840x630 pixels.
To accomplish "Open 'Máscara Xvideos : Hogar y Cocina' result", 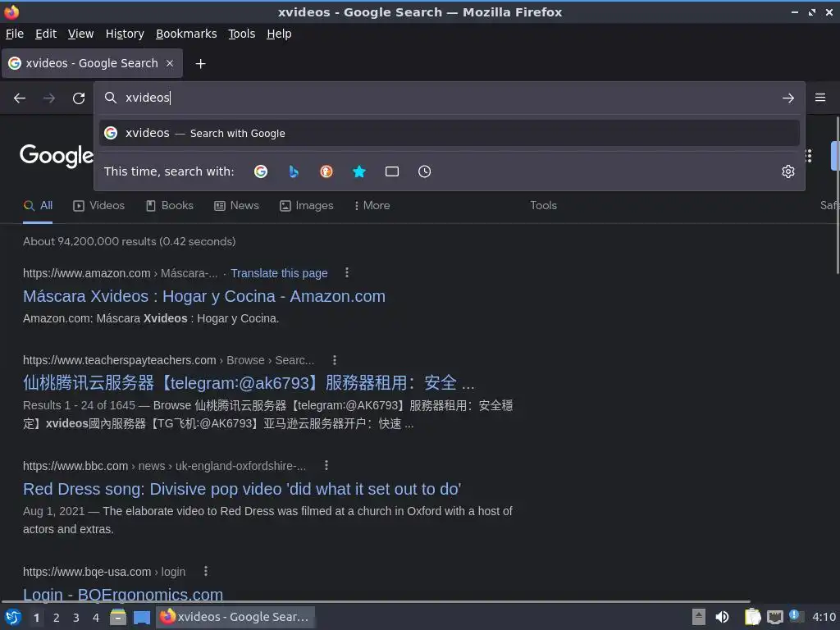I will pyautogui.click(x=204, y=296).
